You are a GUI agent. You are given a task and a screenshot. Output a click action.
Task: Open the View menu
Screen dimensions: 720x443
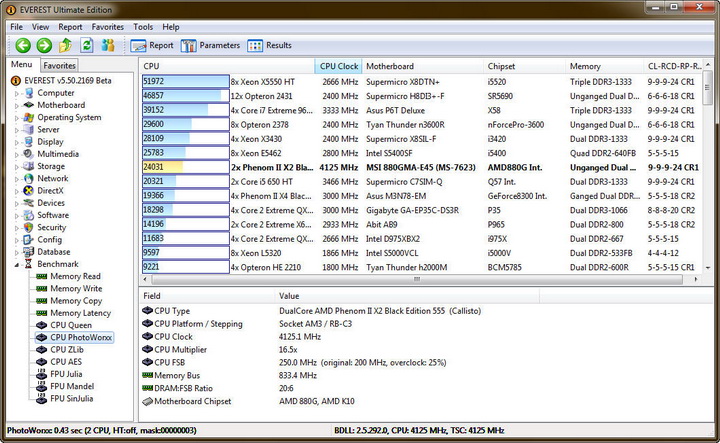[x=40, y=27]
